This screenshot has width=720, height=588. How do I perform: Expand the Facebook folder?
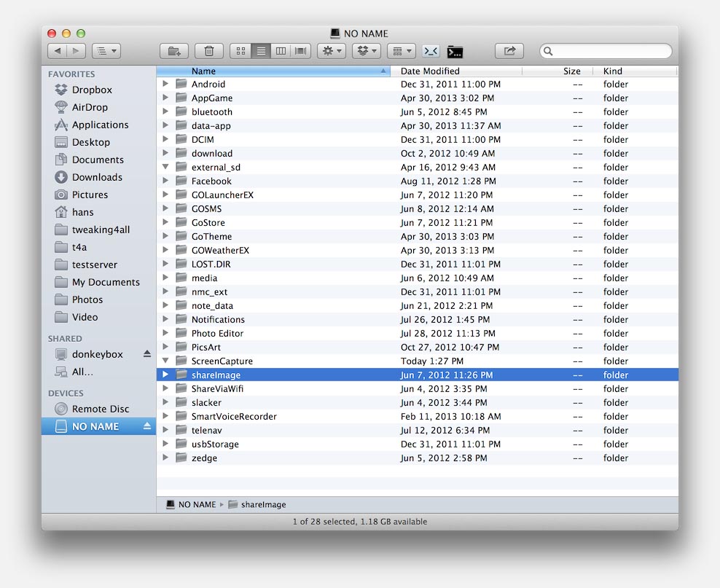tap(165, 181)
